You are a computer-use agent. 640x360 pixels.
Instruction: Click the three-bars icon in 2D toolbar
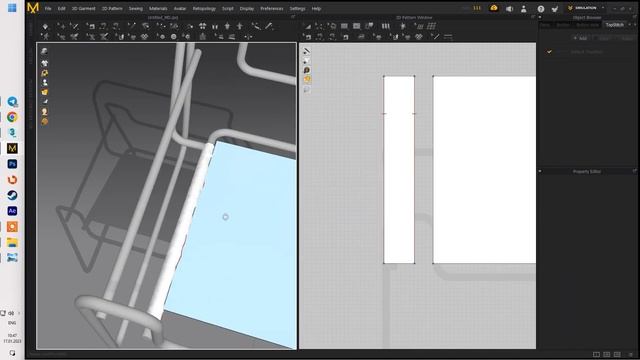386,27
